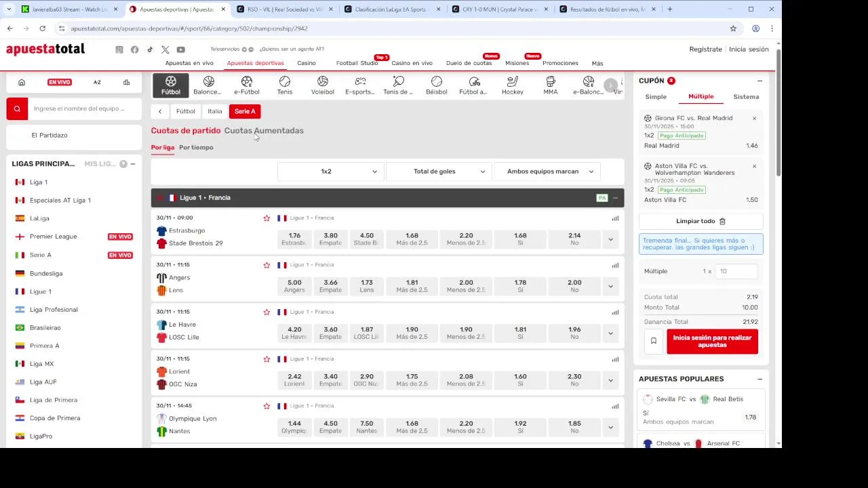Expand more markets for Estrasburgo match

click(x=610, y=239)
